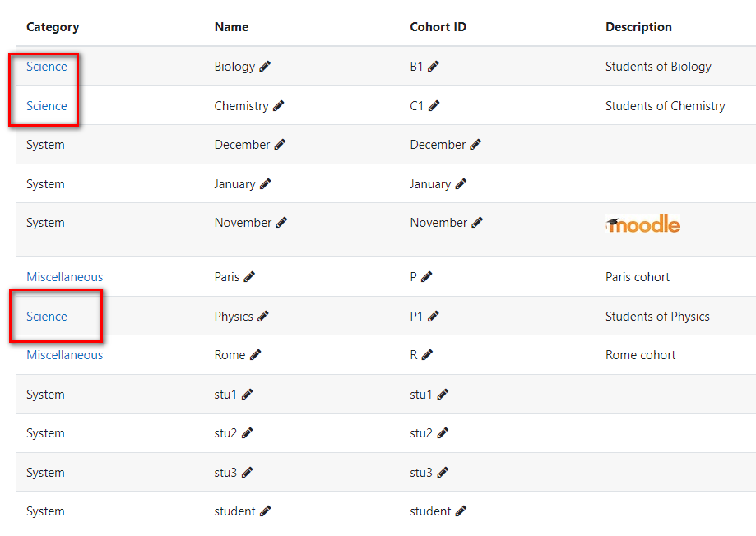756x536 pixels.
Task: Click the Moodle logo in November description
Action: coord(642,224)
